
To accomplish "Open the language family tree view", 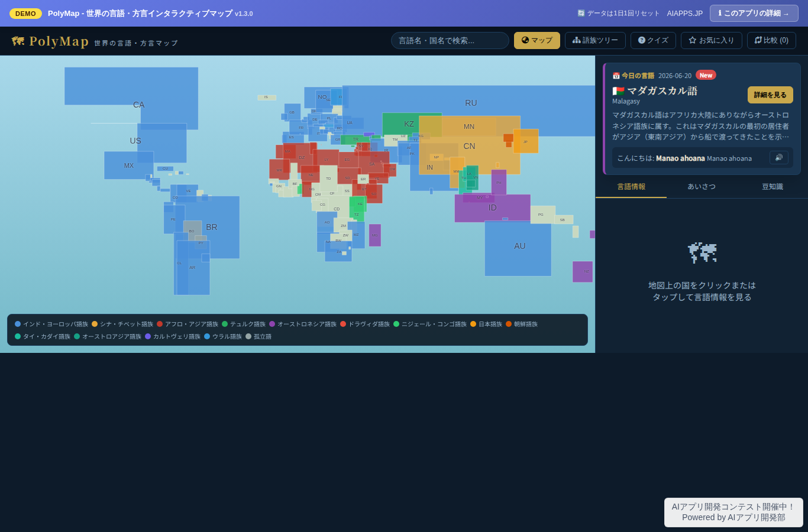I will click(x=595, y=40).
